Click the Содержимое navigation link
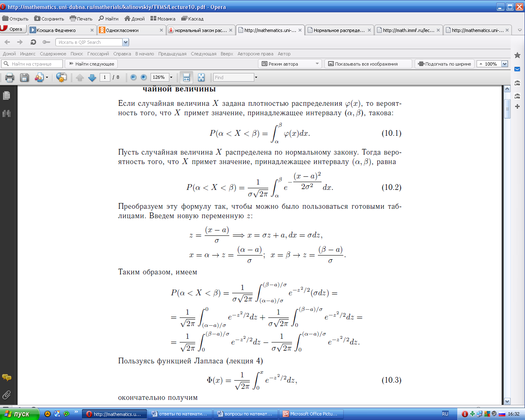 point(53,54)
